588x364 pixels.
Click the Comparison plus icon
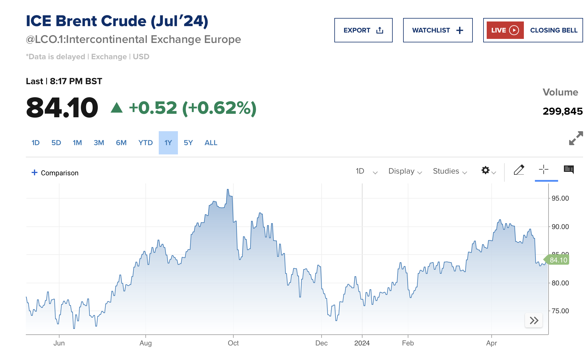click(35, 173)
